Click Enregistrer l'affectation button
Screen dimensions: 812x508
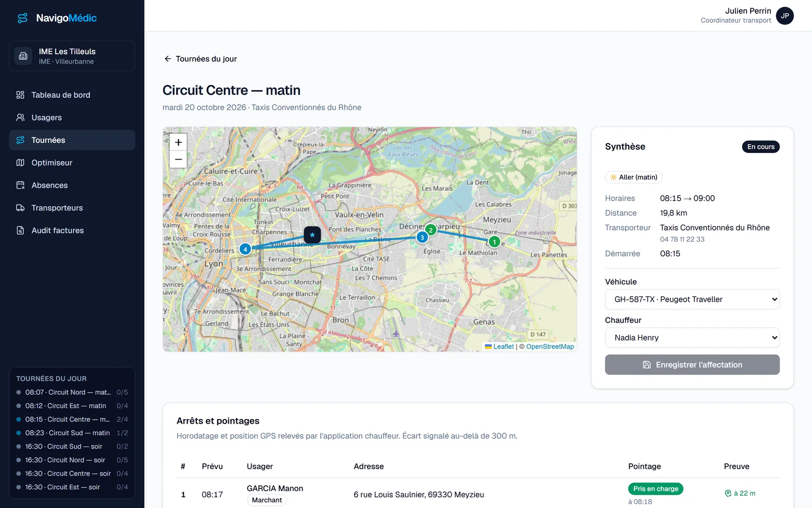click(692, 365)
